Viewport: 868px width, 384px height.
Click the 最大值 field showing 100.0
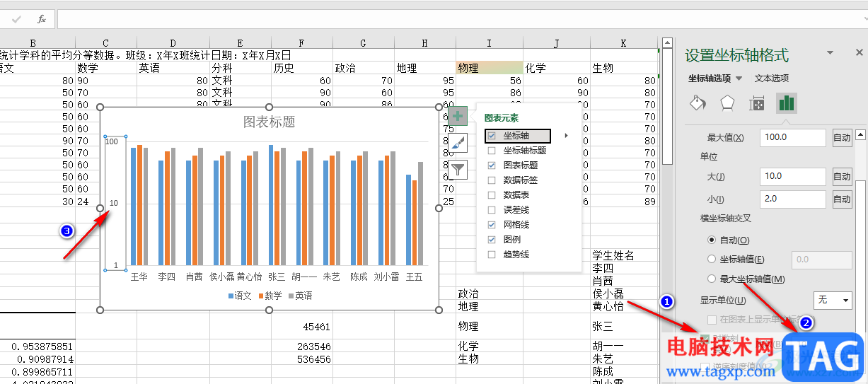pyautogui.click(x=793, y=138)
